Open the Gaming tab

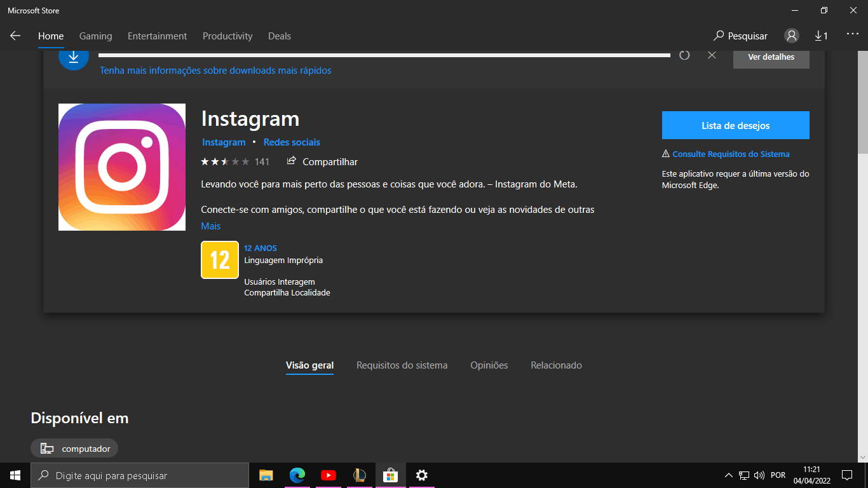tap(95, 36)
